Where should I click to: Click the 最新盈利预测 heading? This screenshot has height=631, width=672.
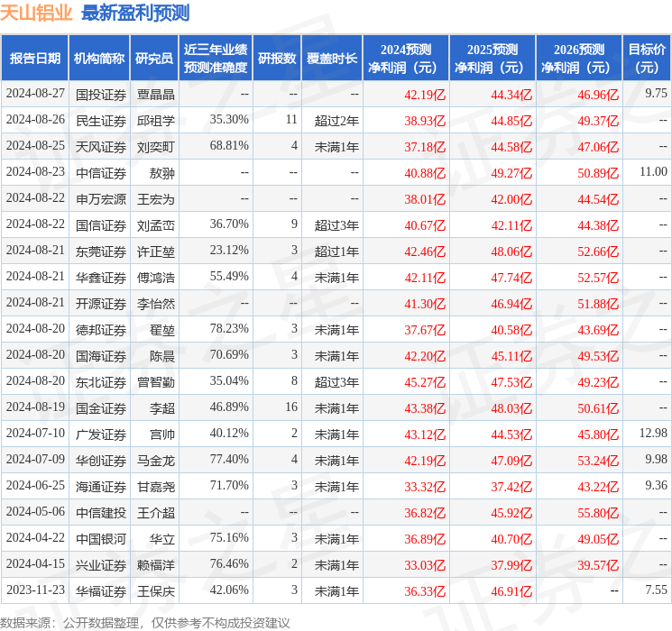(135, 13)
